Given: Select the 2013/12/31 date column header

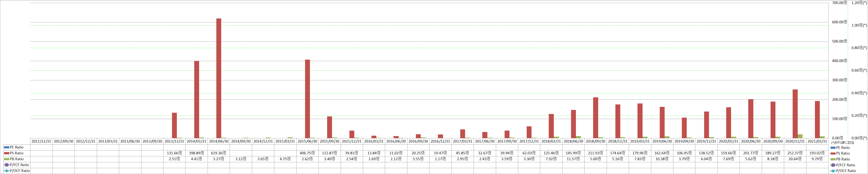Looking at the screenshot, I should 175,141.
